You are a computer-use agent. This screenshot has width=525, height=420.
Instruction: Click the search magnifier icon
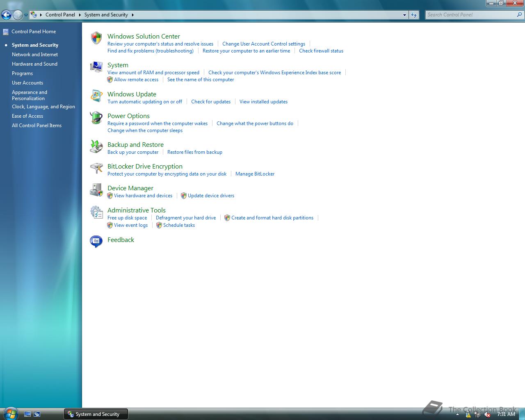(x=520, y=14)
